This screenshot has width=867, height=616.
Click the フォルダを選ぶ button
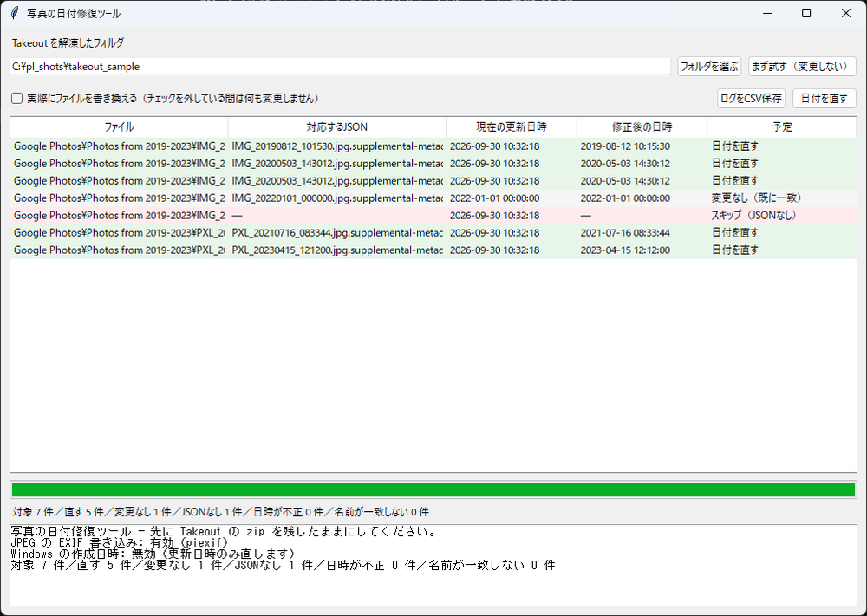[709, 67]
